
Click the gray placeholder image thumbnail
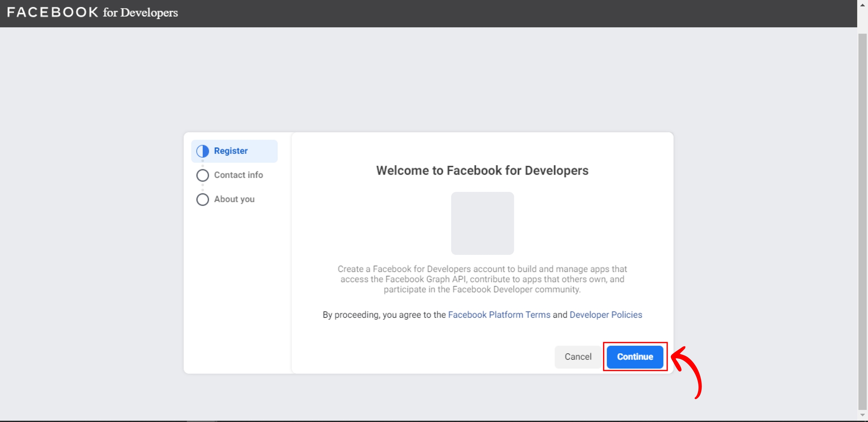(x=482, y=223)
